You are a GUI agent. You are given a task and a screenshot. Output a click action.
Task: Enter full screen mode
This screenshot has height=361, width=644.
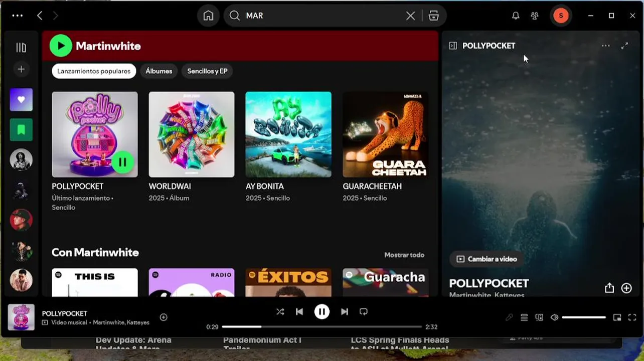coord(632,317)
